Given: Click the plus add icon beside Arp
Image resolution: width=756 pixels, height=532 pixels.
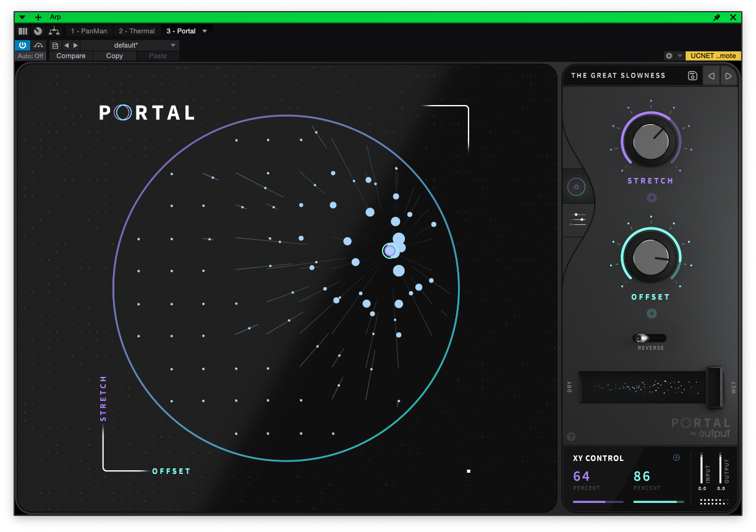Looking at the screenshot, I should [38, 17].
